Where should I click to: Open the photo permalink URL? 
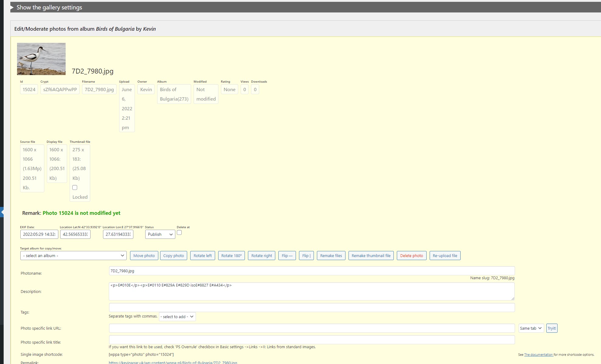tap(173, 362)
